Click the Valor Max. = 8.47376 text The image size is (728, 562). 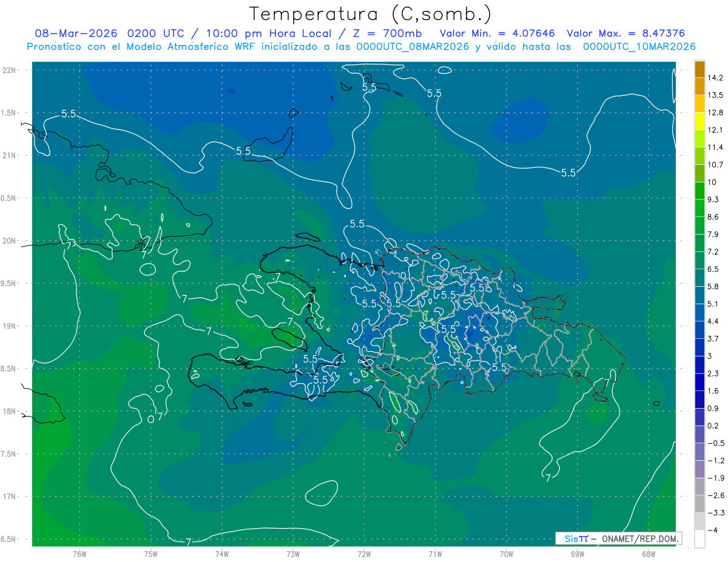[x=625, y=33]
